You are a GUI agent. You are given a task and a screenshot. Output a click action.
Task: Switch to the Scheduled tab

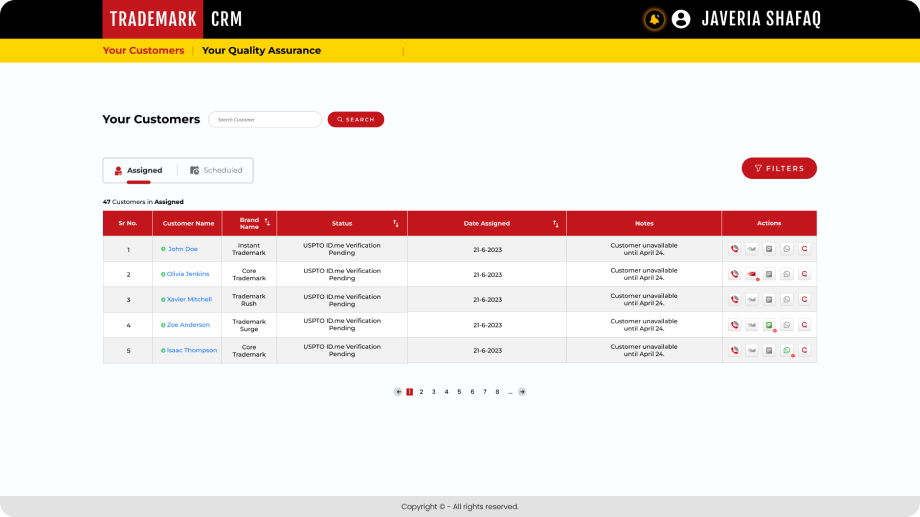point(216,170)
